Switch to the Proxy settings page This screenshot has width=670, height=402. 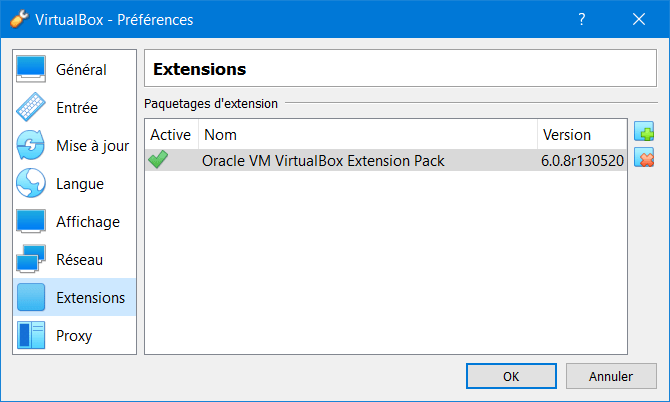pyautogui.click(x=75, y=335)
